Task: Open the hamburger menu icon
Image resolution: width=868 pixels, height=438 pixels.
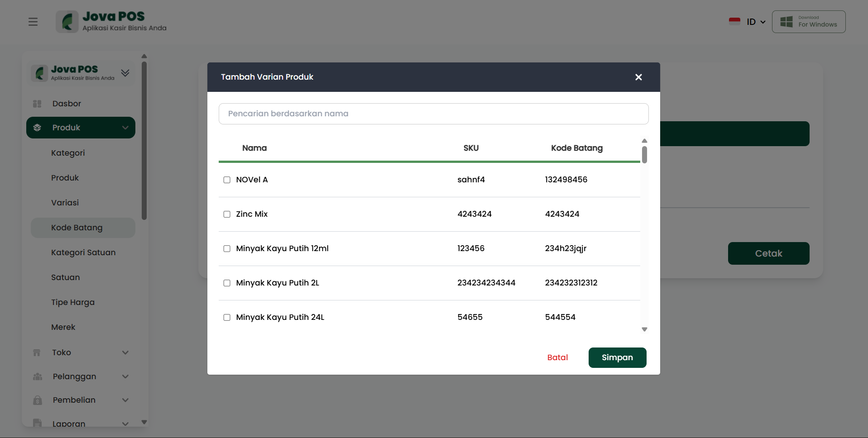Action: pyautogui.click(x=33, y=22)
